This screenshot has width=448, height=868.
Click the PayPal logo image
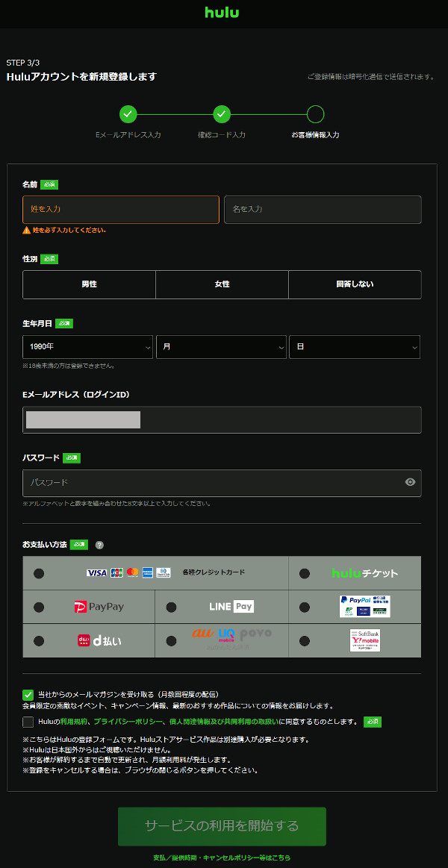coord(365,607)
